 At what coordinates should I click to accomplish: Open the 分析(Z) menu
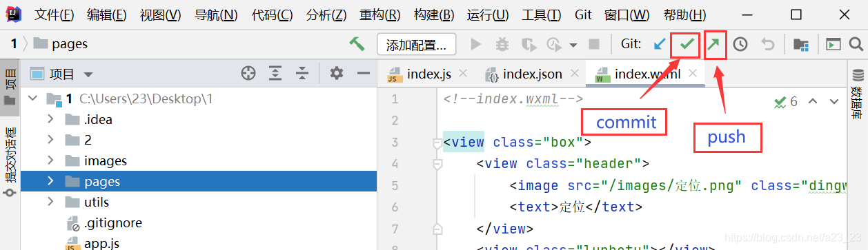point(326,14)
